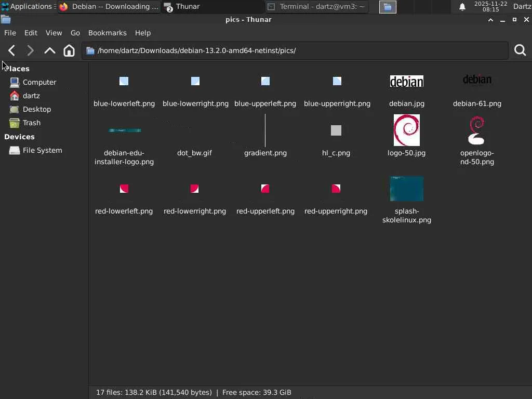
Task: Click the path bar location field
Action: (x=295, y=50)
